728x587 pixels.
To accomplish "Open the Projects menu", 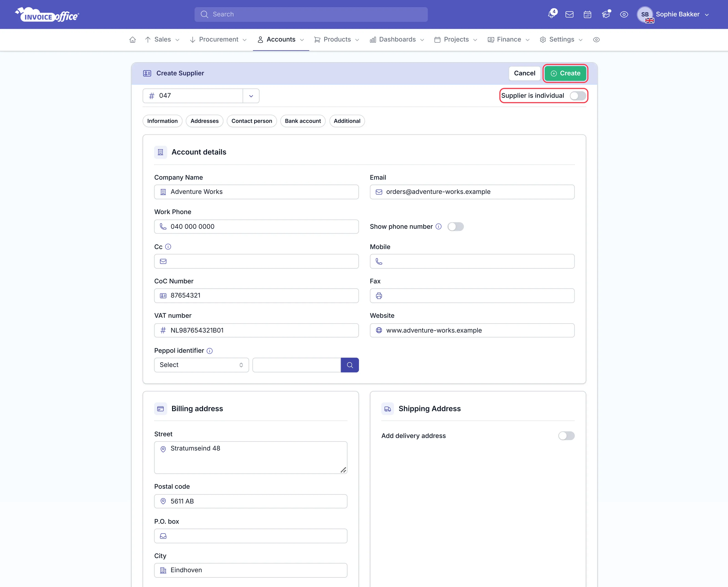I will coord(456,40).
